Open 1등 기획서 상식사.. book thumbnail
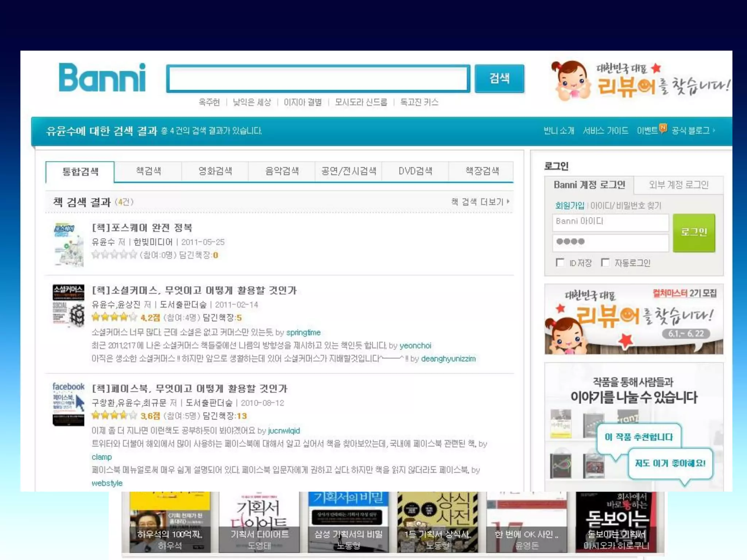Screen dimensions: 747x560 (x=438, y=522)
